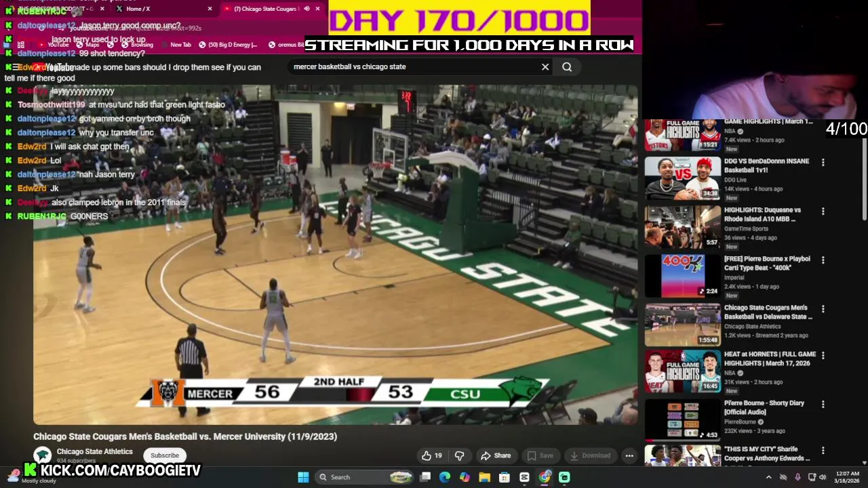Click the playing basketball video to pause

[x=336, y=255]
